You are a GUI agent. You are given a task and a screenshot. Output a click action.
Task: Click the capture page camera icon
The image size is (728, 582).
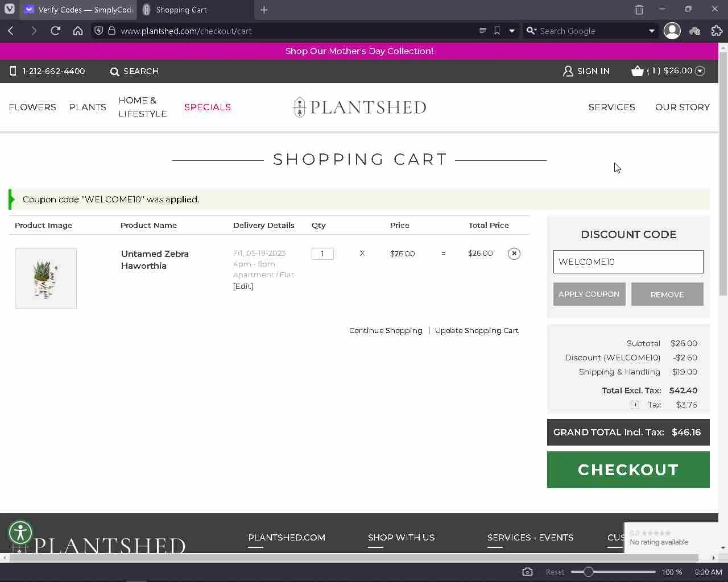tap(527, 572)
